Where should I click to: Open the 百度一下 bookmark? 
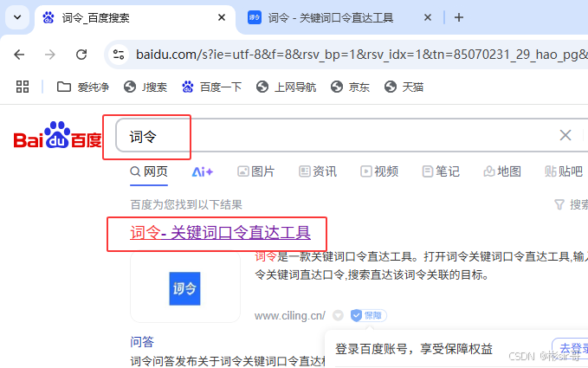(x=212, y=87)
